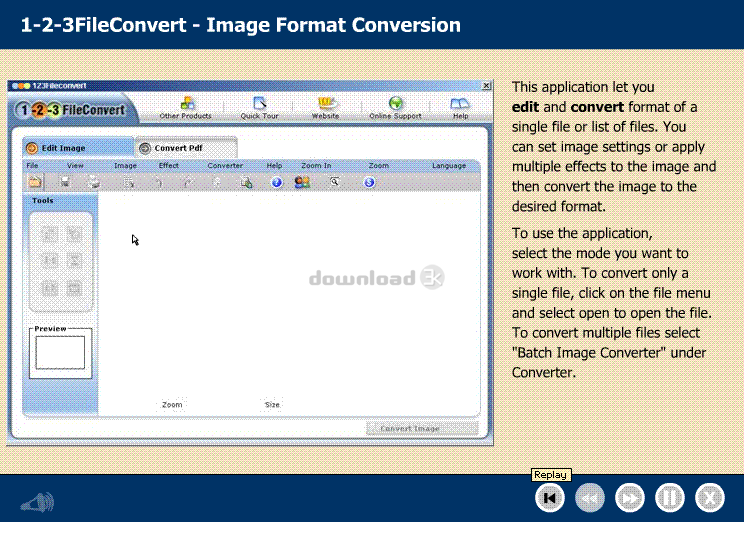
Task: Click the two-people toolbar icon
Action: 302,182
